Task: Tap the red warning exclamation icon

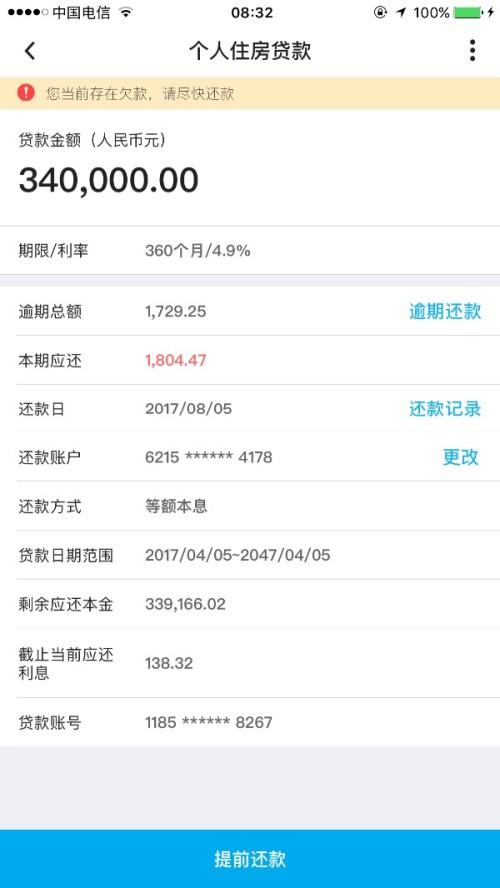Action: tap(25, 92)
